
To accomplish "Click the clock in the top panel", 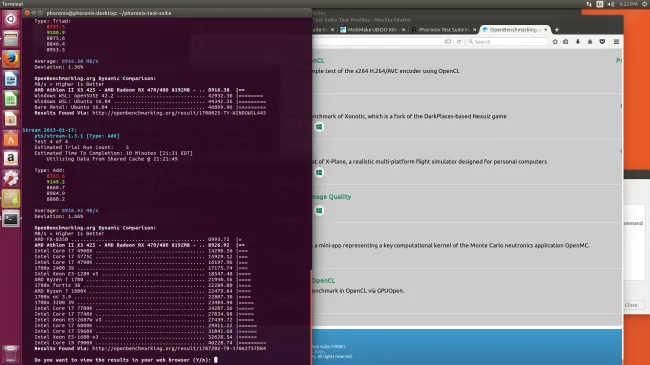I will (628, 4).
